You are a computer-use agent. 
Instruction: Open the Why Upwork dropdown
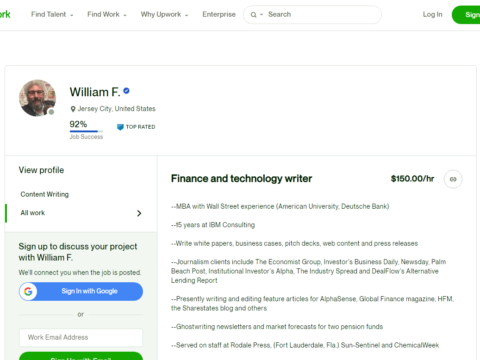point(164,14)
